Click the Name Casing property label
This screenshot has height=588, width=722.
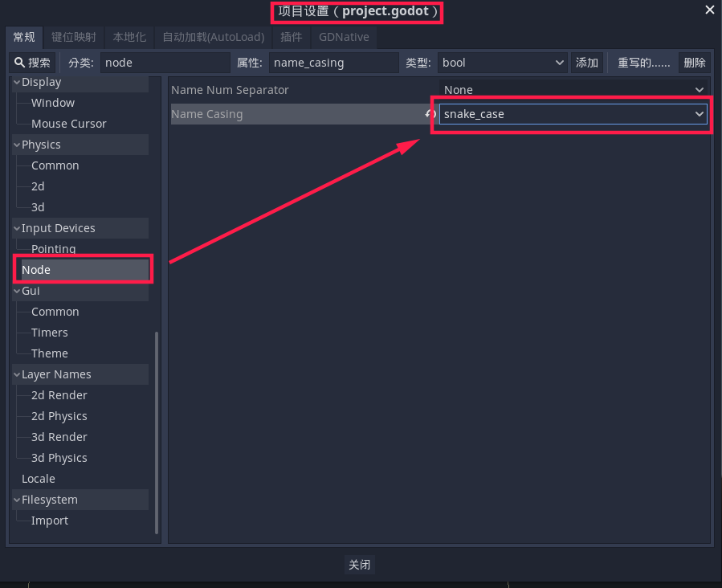point(206,114)
